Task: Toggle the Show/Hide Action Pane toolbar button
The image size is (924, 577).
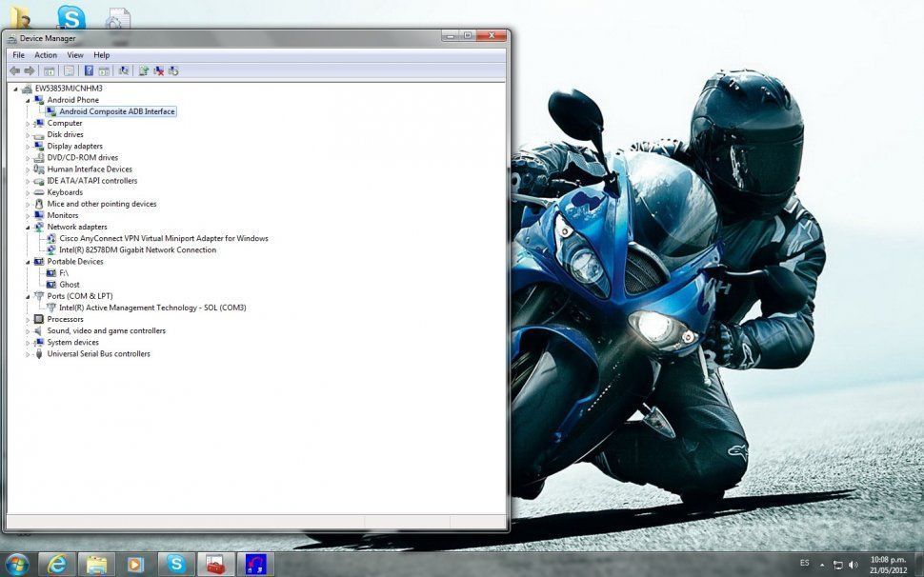Action: (104, 70)
